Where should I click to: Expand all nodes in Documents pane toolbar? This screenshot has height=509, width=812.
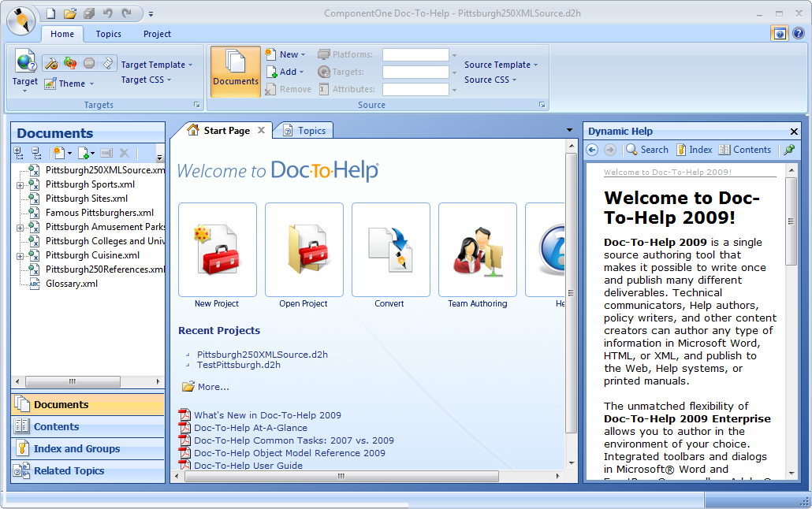point(19,153)
